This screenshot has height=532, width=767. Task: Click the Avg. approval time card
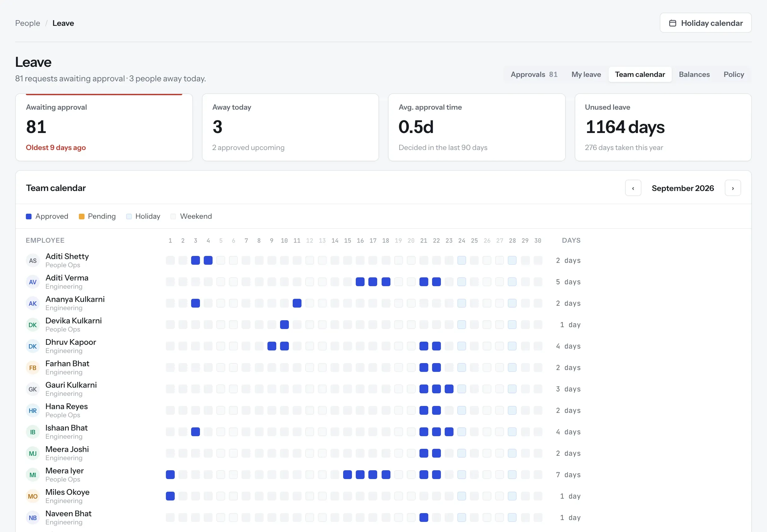477,127
